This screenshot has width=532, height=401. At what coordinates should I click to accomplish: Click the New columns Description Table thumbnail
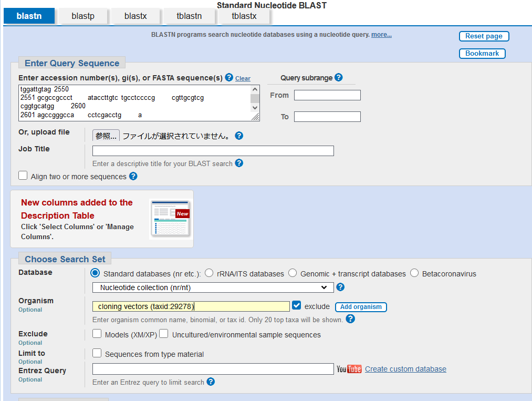point(170,219)
